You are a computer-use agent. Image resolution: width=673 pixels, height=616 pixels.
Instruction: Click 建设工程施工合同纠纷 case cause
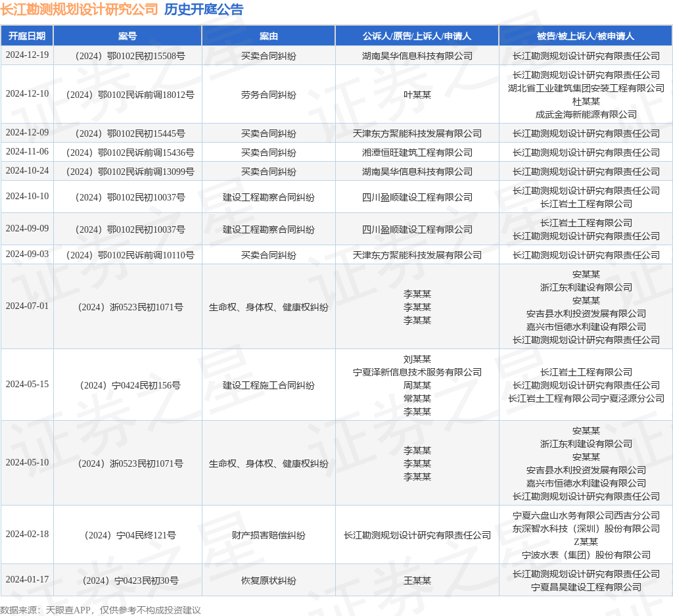coord(269,385)
